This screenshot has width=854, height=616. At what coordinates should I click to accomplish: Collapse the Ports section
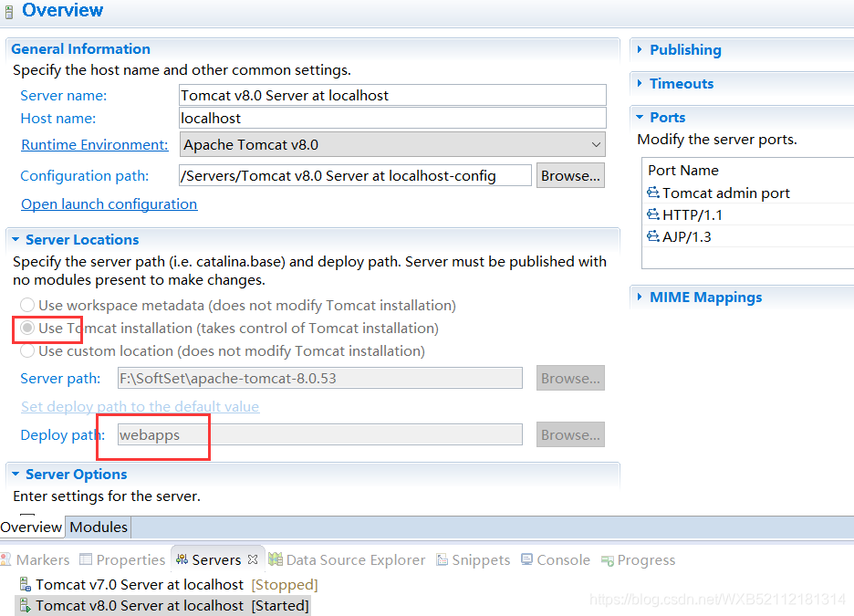point(640,117)
